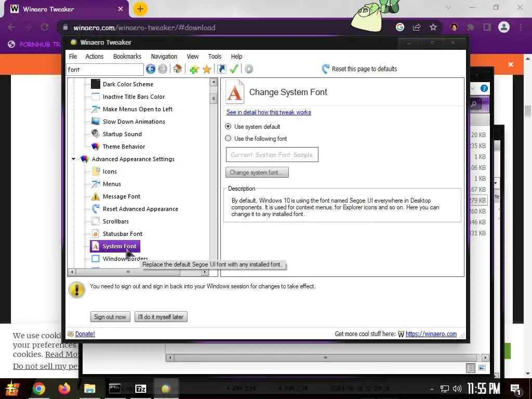Viewport: 532px width, 399px height.
Task: Open settings via the gear icon in Winaero toolbar
Action: click(249, 69)
